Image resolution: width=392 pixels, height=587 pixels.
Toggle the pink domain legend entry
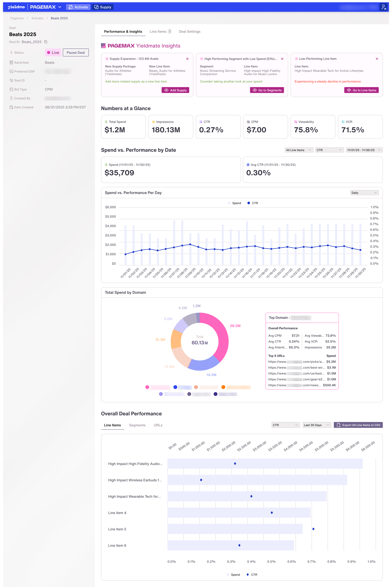coord(158,387)
